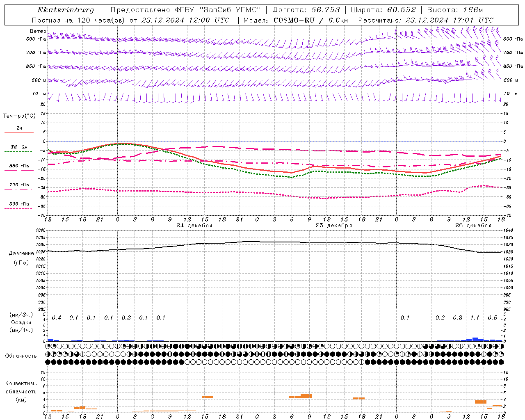The image size is (525, 420).
Task: Click the '(мм/3ч.)' precipitation unit label
Action: pyautogui.click(x=21, y=315)
